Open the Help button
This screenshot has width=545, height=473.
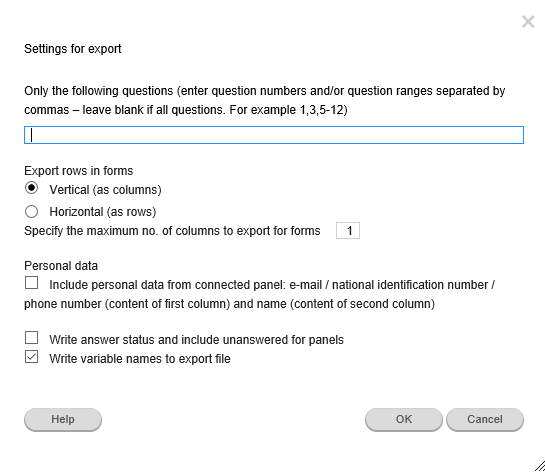point(63,419)
